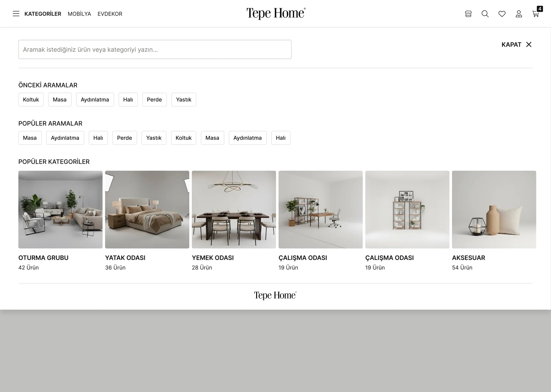
Task: Close the search panel with KAPAT
Action: pyautogui.click(x=517, y=45)
